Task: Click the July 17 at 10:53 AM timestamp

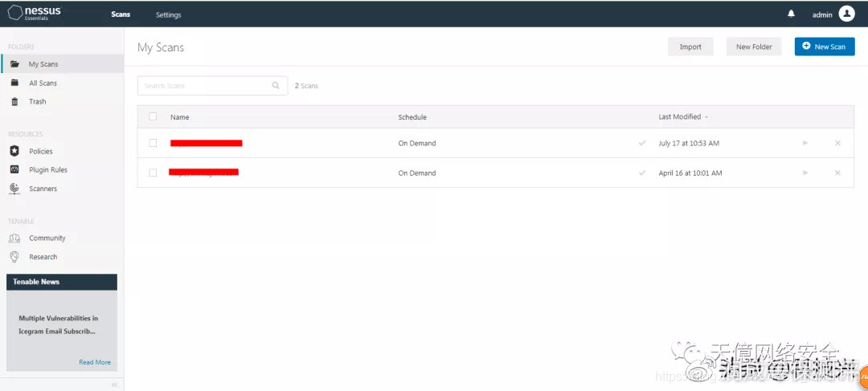Action: 689,143
